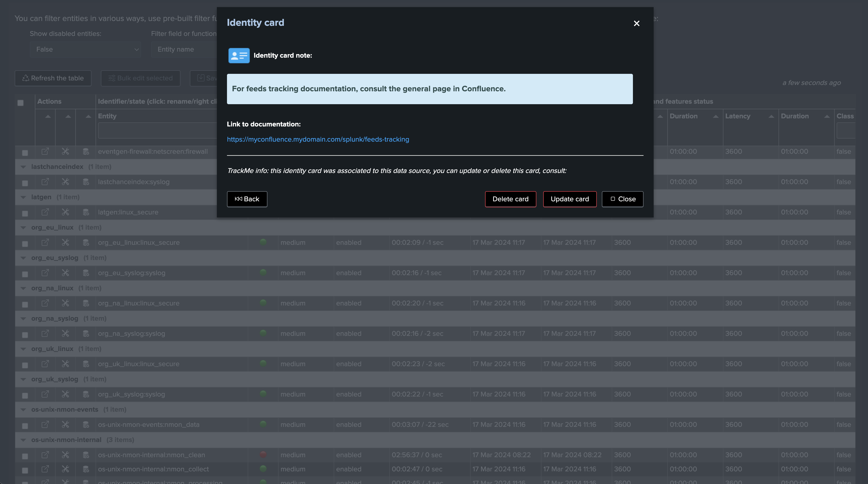The image size is (868, 484).
Task: Collapse the org_eu_syslog group
Action: point(23,258)
